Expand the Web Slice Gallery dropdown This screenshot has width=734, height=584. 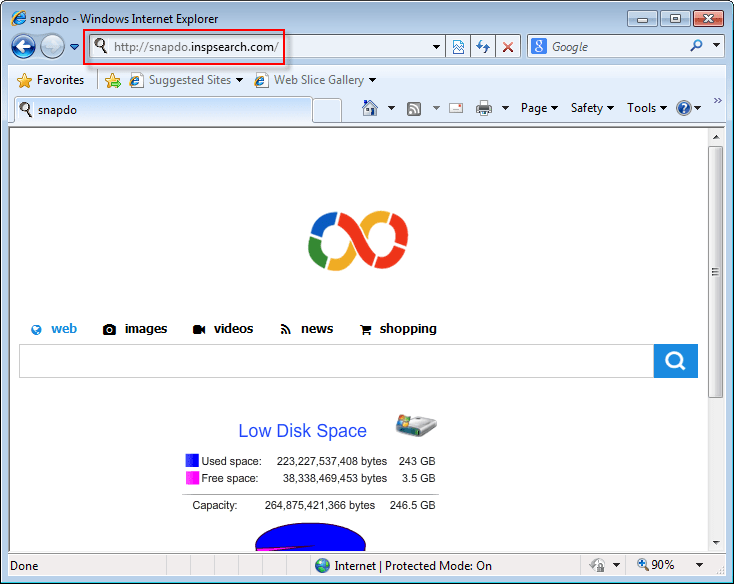(373, 80)
